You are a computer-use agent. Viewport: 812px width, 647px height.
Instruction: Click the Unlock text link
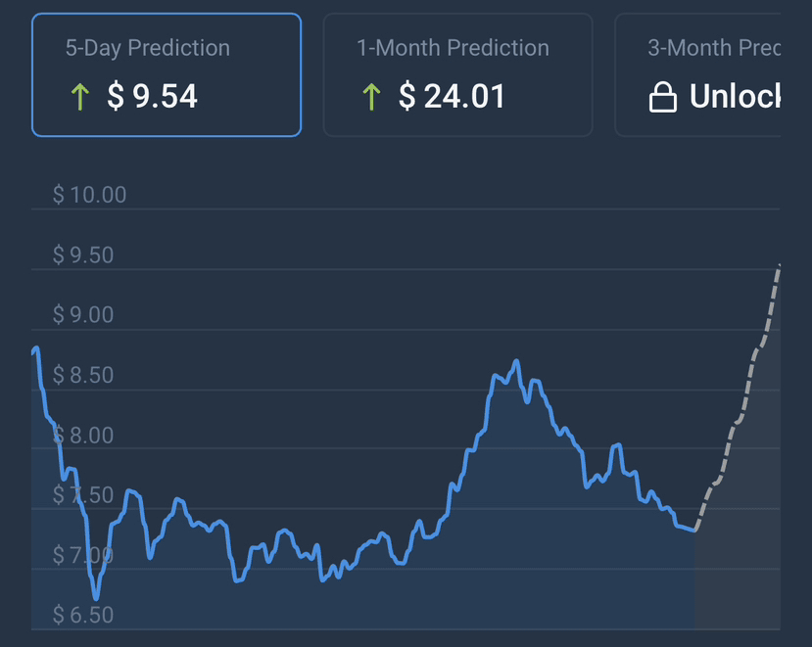click(735, 97)
